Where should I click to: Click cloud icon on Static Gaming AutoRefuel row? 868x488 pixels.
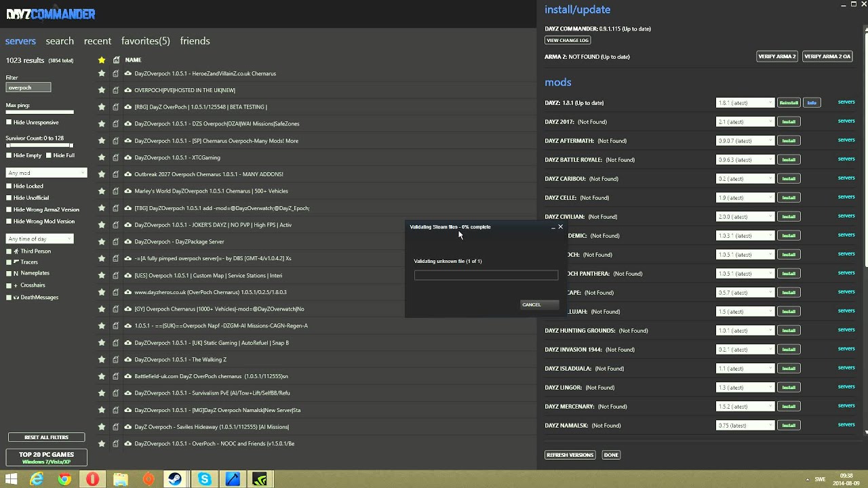[127, 342]
